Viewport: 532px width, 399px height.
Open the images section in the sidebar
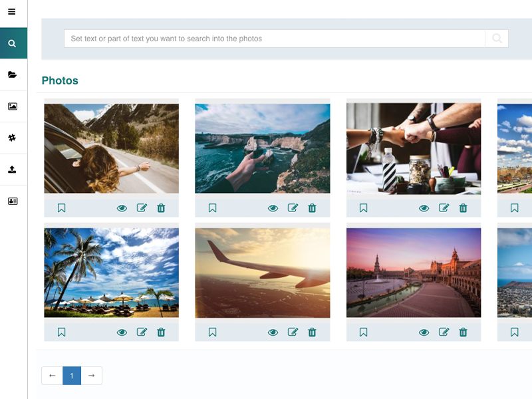point(12,106)
